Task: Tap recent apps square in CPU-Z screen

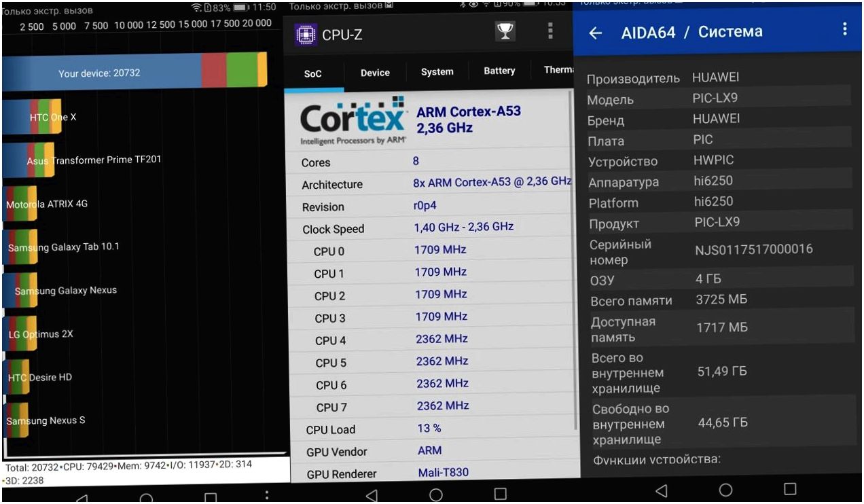Action: click(x=500, y=494)
